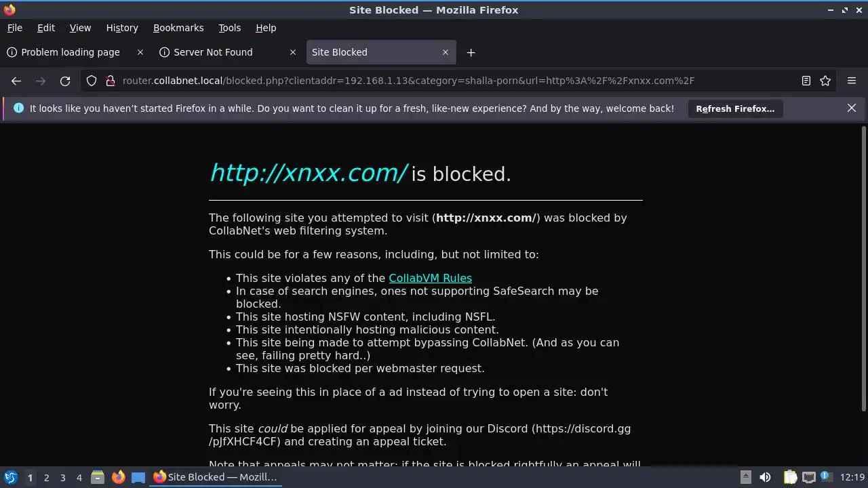Dismiss the refresh Firefox notification bar
Viewport: 868px width, 488px height.
pos(852,108)
